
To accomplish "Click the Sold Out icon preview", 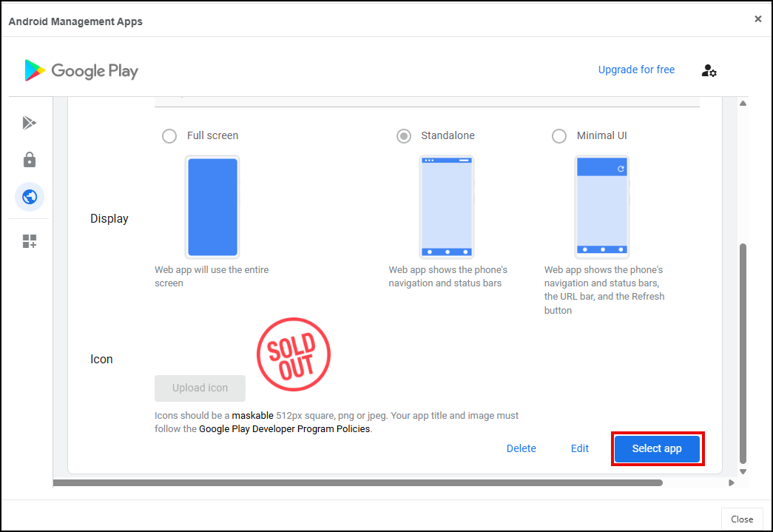I will (x=293, y=354).
